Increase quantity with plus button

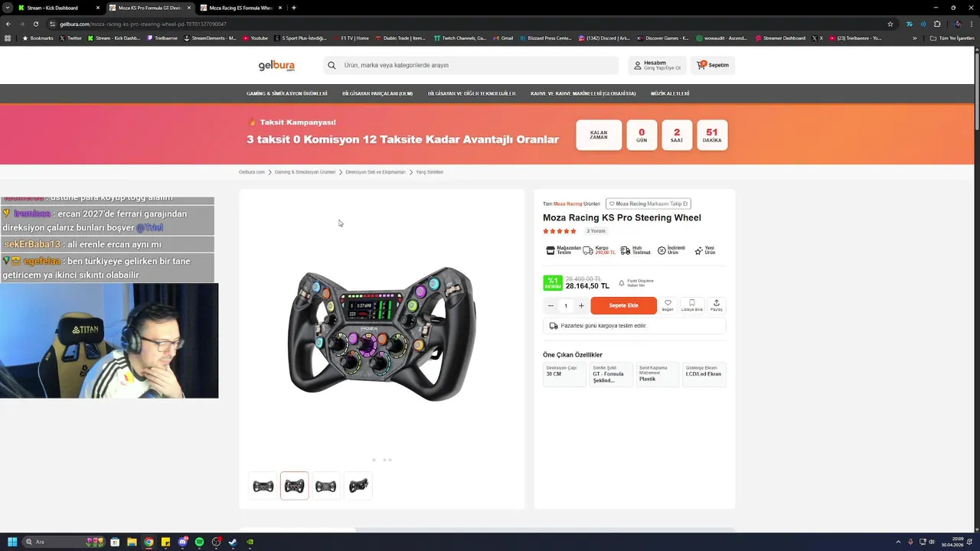coord(581,305)
